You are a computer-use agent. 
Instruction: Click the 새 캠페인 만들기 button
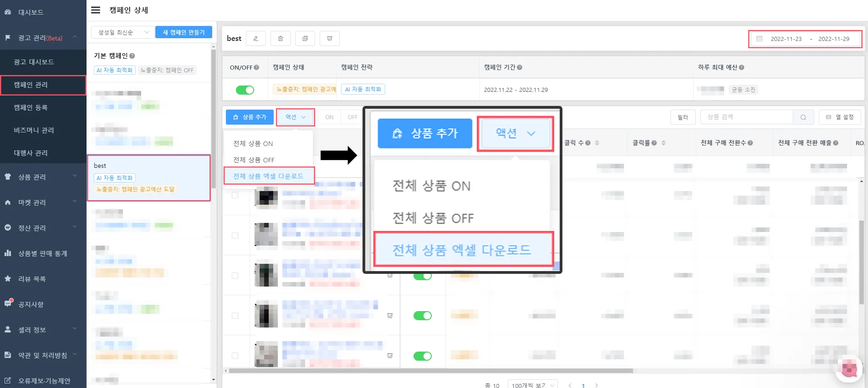pyautogui.click(x=184, y=32)
